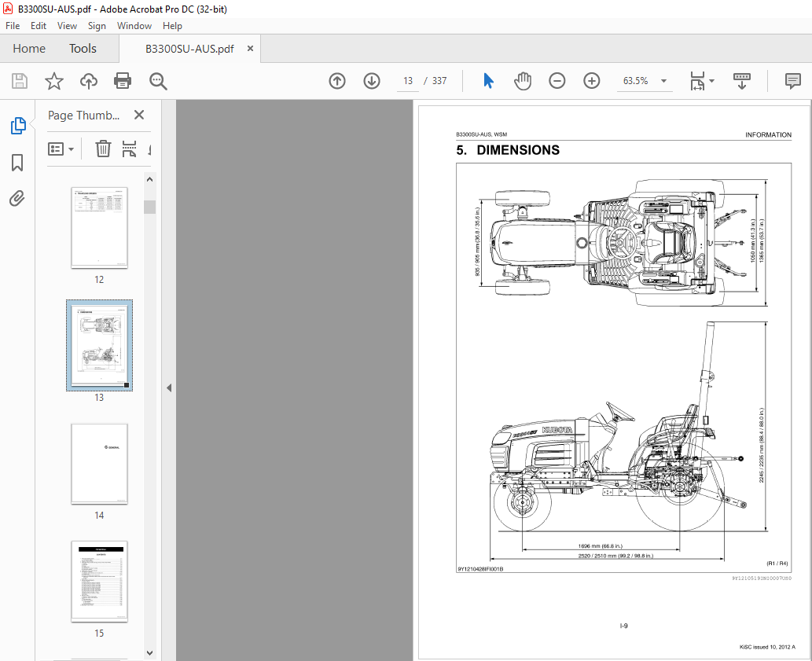Click the '2520 / 2510 mm' dimension label
Screen dimensions: 812x661
pyautogui.click(x=615, y=556)
